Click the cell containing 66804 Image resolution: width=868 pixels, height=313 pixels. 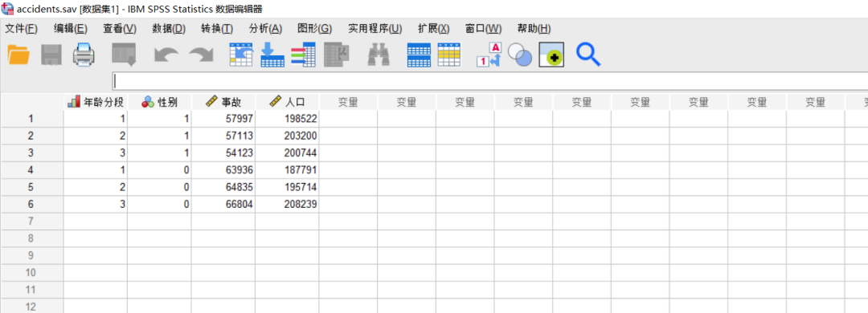(223, 204)
